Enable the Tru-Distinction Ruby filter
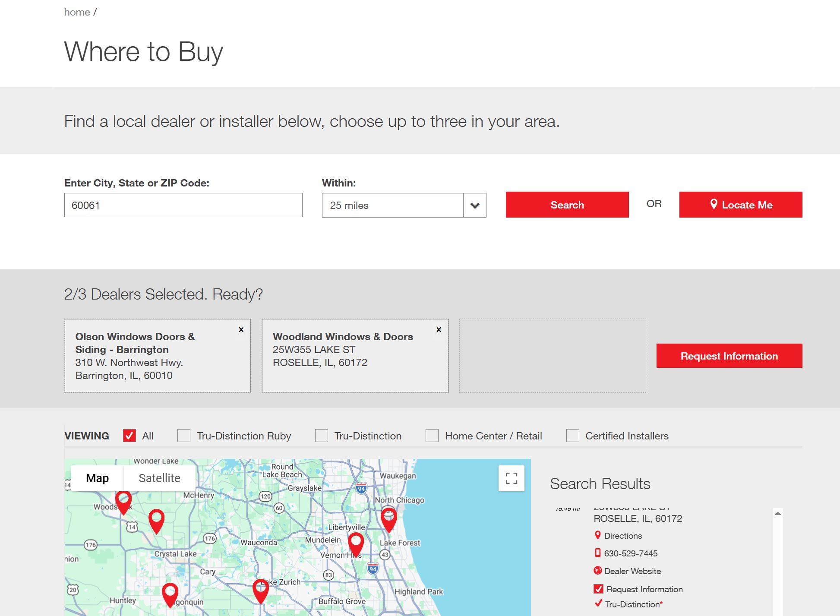Image resolution: width=840 pixels, height=616 pixels. (x=184, y=436)
